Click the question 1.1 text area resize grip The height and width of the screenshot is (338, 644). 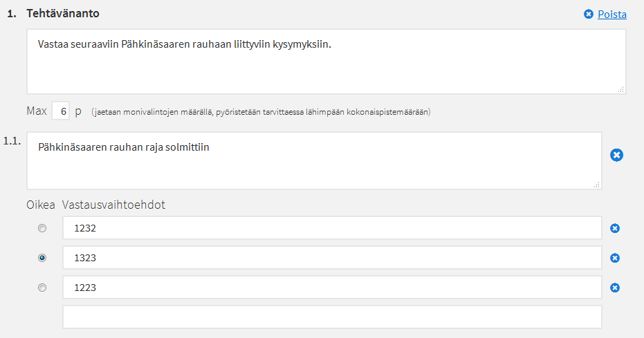(x=597, y=185)
